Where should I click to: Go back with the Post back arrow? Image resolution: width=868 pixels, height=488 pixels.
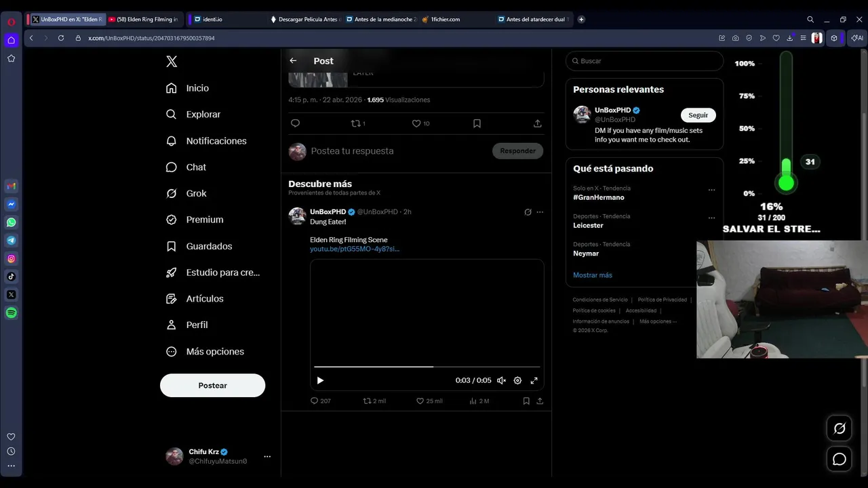[x=293, y=61]
